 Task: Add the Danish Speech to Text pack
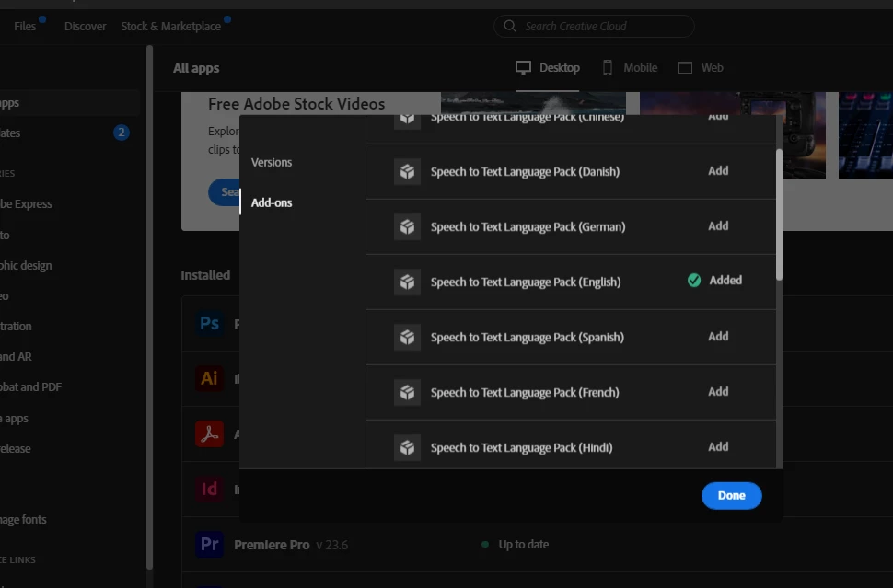(x=718, y=171)
